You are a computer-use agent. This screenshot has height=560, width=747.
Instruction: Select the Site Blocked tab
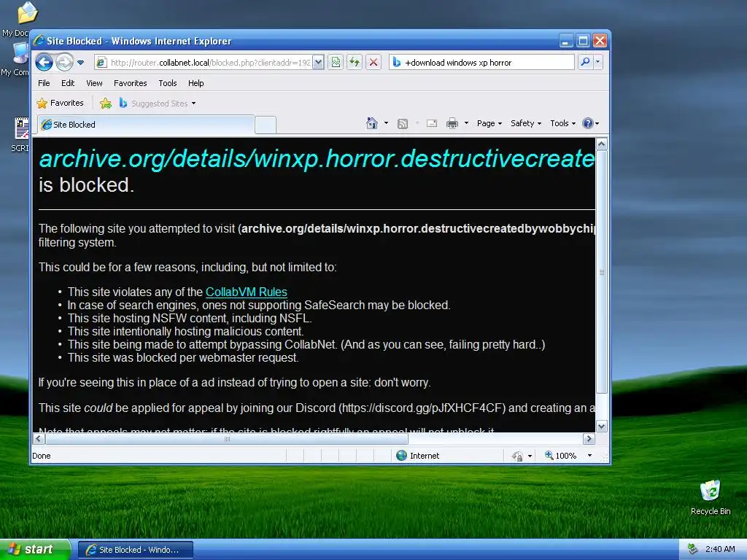point(146,125)
